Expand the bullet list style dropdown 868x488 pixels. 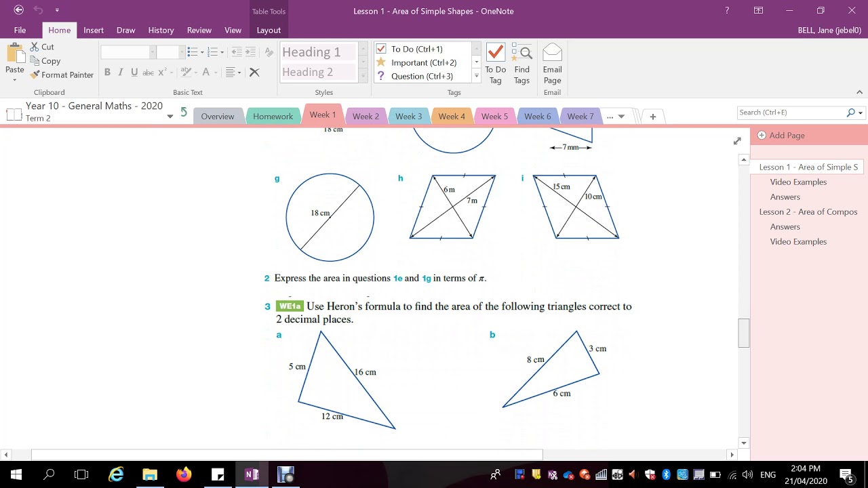coord(202,52)
